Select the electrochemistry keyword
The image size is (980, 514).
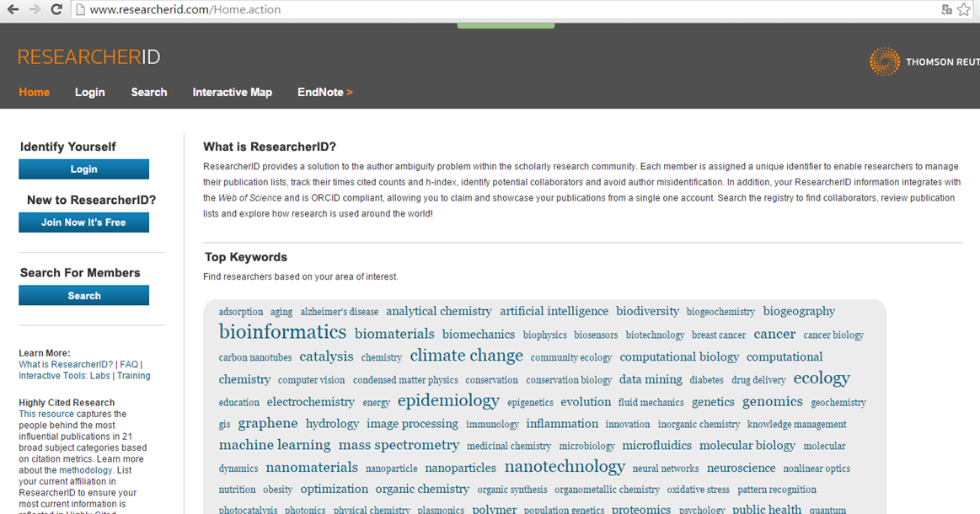(311, 401)
